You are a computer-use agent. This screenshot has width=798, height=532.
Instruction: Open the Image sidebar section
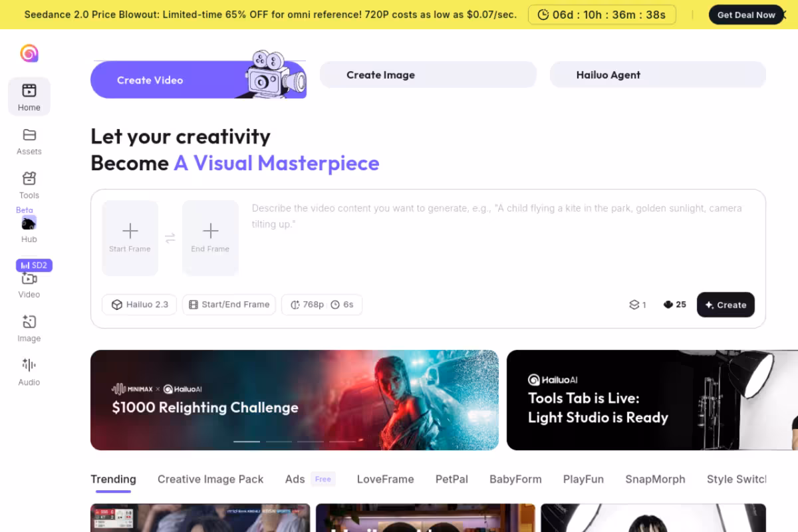click(x=29, y=329)
